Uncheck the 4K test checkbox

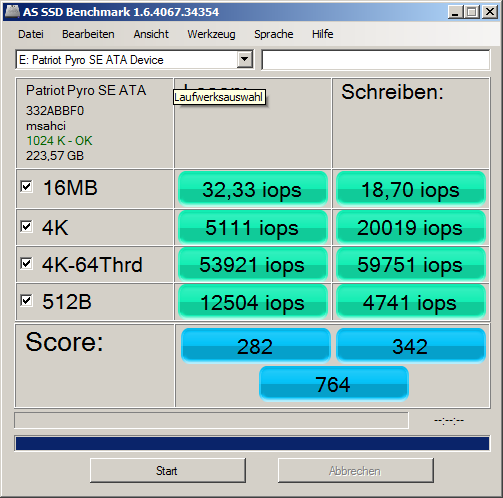coord(26,227)
